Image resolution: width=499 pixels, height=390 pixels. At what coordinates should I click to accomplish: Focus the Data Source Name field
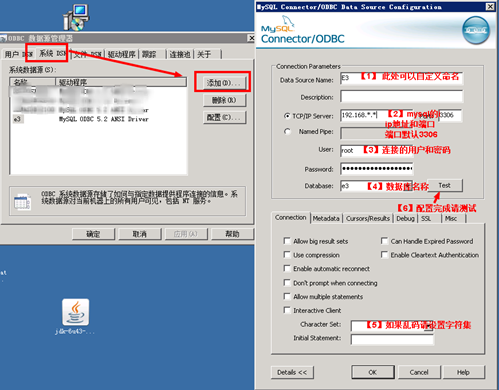tap(401, 78)
